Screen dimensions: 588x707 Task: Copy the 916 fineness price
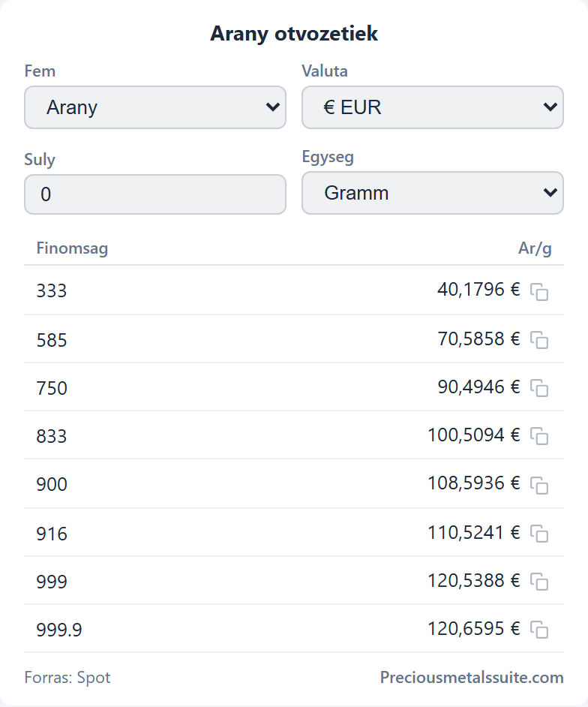click(x=539, y=534)
